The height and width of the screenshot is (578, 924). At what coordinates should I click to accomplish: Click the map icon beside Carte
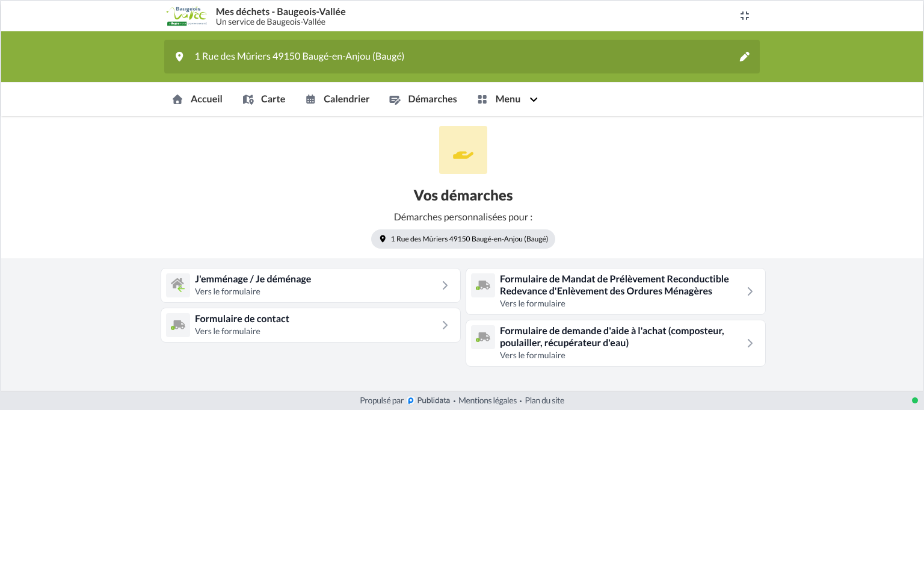[248, 99]
